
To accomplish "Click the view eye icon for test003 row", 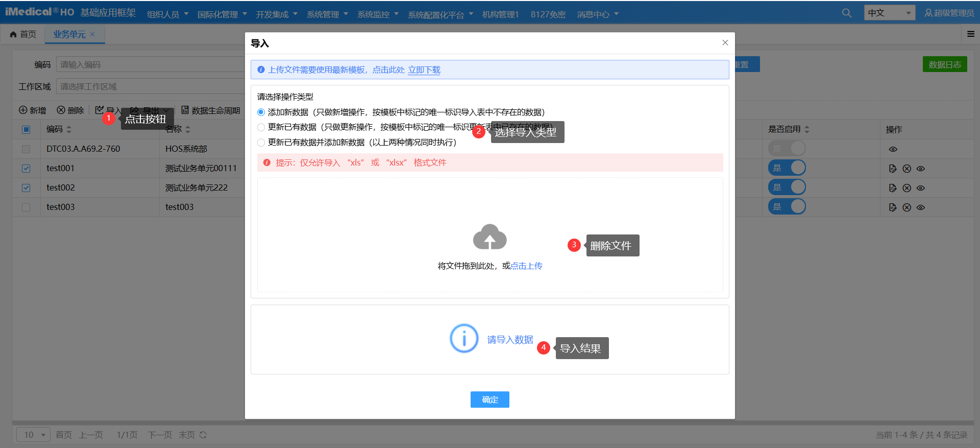I will [x=921, y=207].
